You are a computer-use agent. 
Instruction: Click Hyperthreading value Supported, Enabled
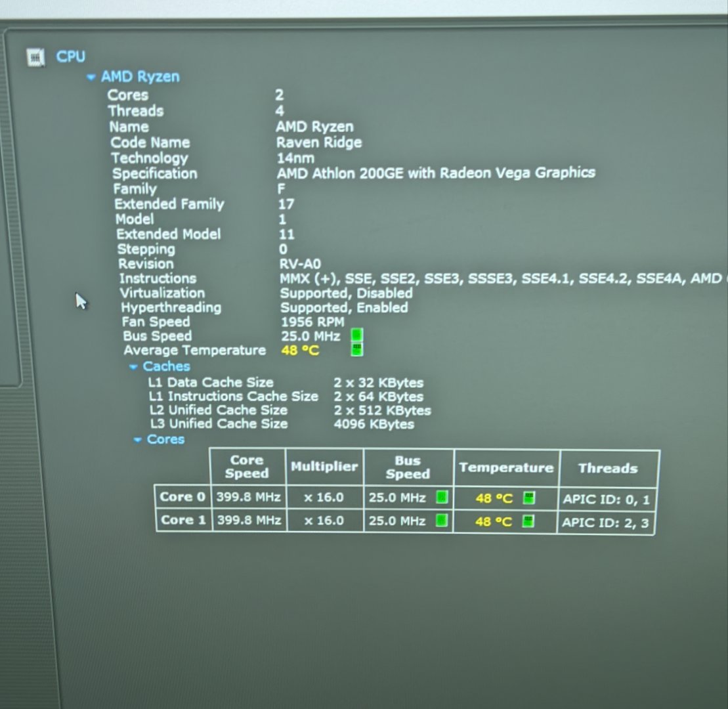(x=344, y=307)
